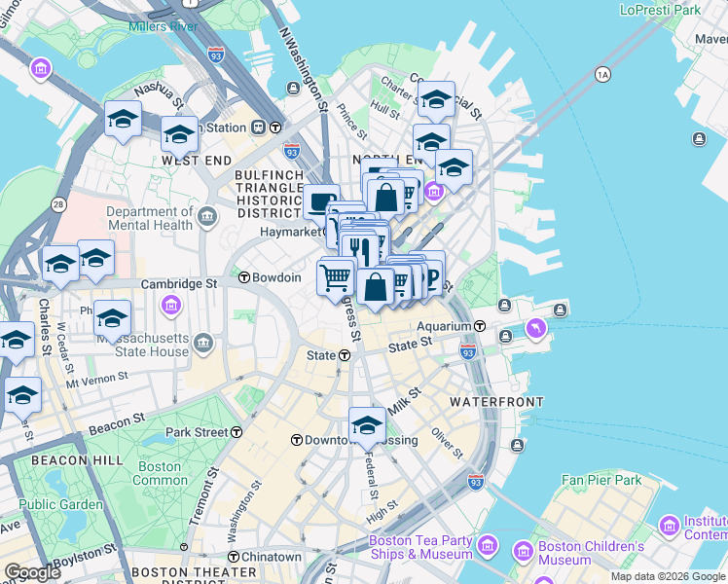Select the Public Garden label

(x=60, y=504)
